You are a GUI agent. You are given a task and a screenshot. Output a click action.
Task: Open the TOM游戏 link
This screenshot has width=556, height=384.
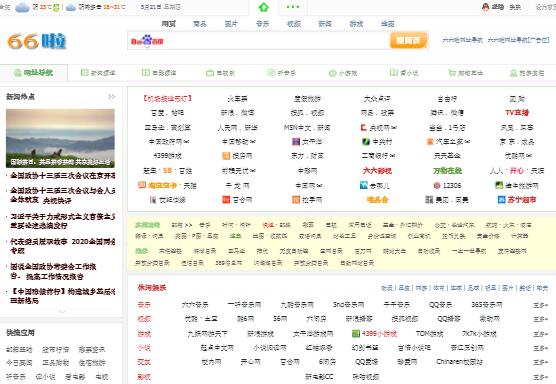pos(429,333)
